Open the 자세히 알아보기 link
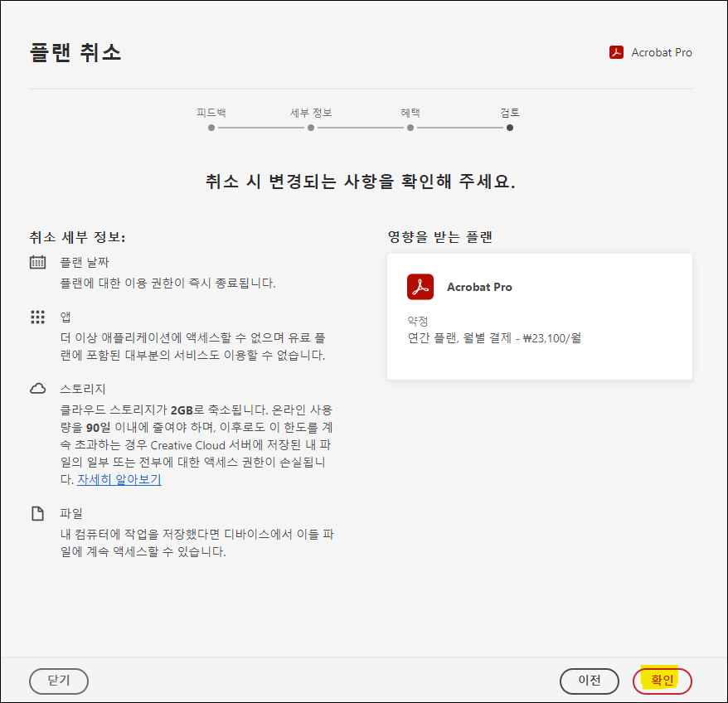 pos(119,479)
